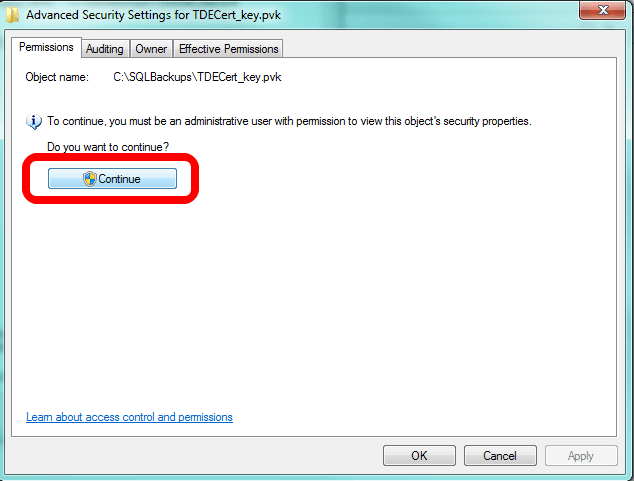The image size is (634, 481).
Task: Confirm the dialog with OK
Action: tap(419, 456)
